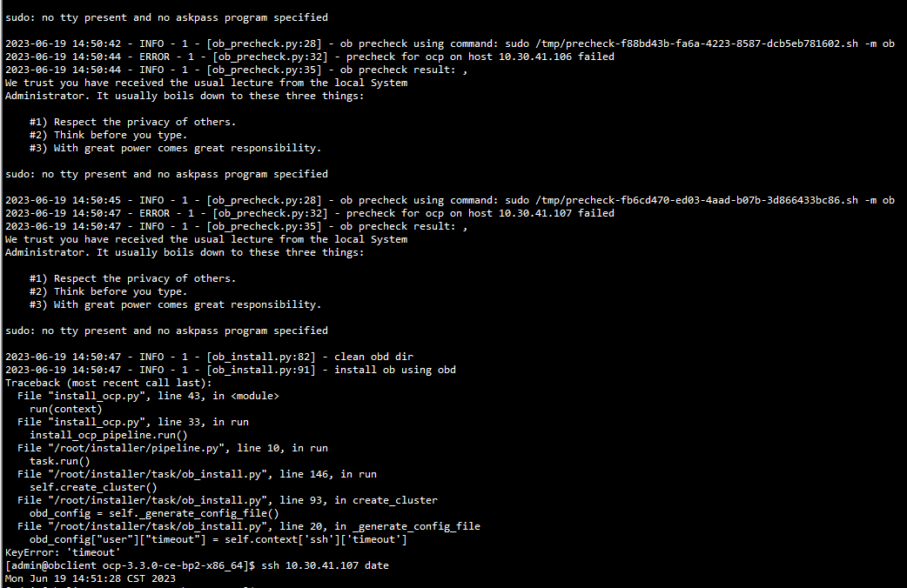Click the install_ocp.py line 33 traceback entry
This screenshot has width=907, height=588.
click(133, 422)
